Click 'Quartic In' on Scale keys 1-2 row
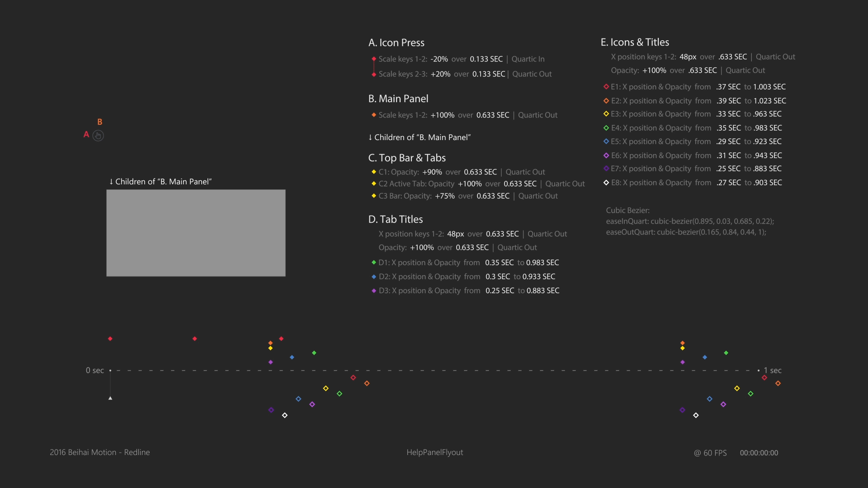 pyautogui.click(x=528, y=59)
